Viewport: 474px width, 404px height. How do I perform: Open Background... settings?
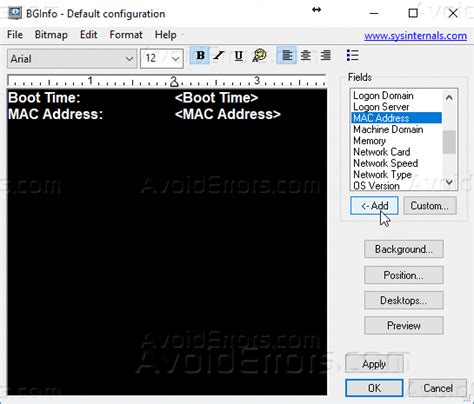pyautogui.click(x=404, y=249)
